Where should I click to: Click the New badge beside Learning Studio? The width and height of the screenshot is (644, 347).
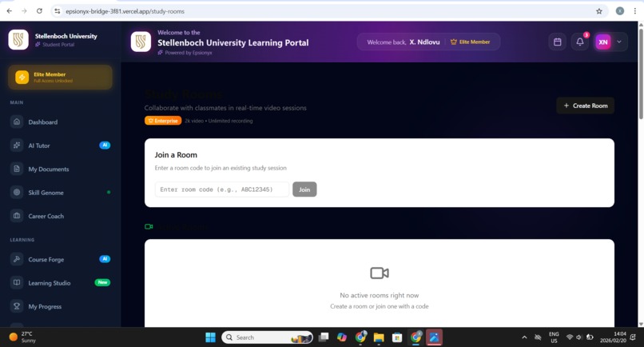tap(103, 282)
